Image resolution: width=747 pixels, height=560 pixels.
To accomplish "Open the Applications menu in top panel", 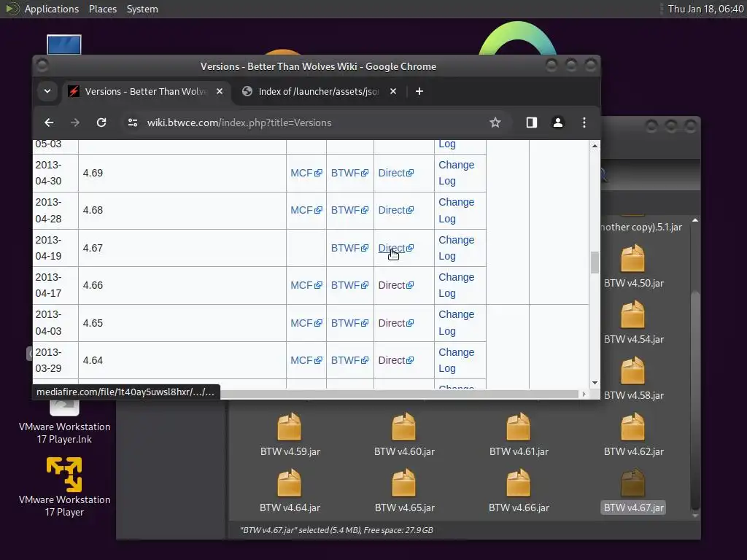I will pyautogui.click(x=52, y=9).
